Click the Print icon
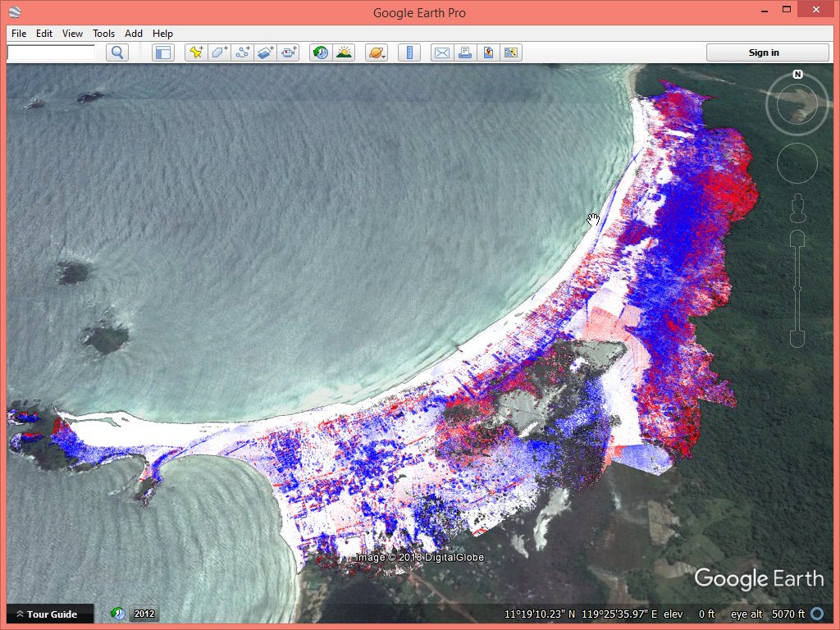This screenshot has height=630, width=840. click(x=465, y=52)
